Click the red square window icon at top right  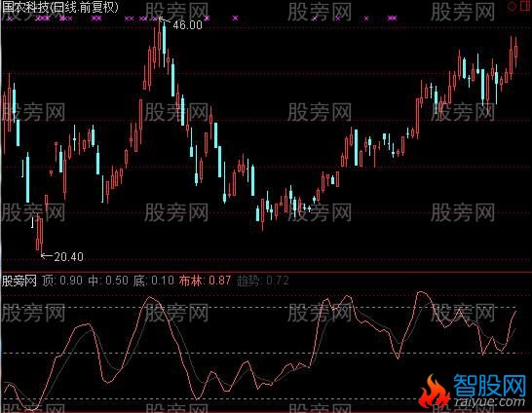525,6
